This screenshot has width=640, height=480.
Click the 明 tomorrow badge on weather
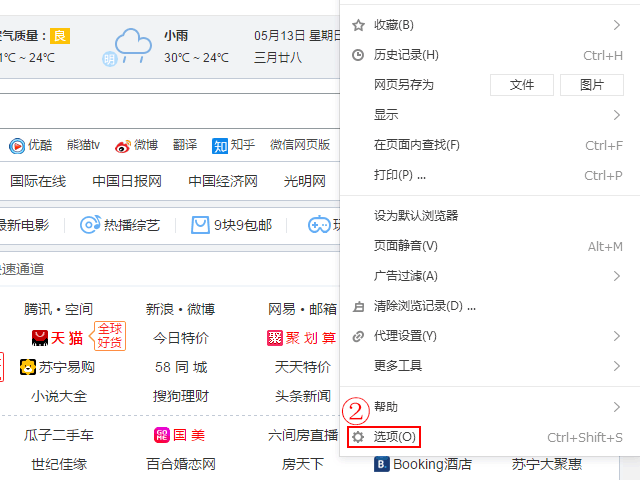(109, 60)
